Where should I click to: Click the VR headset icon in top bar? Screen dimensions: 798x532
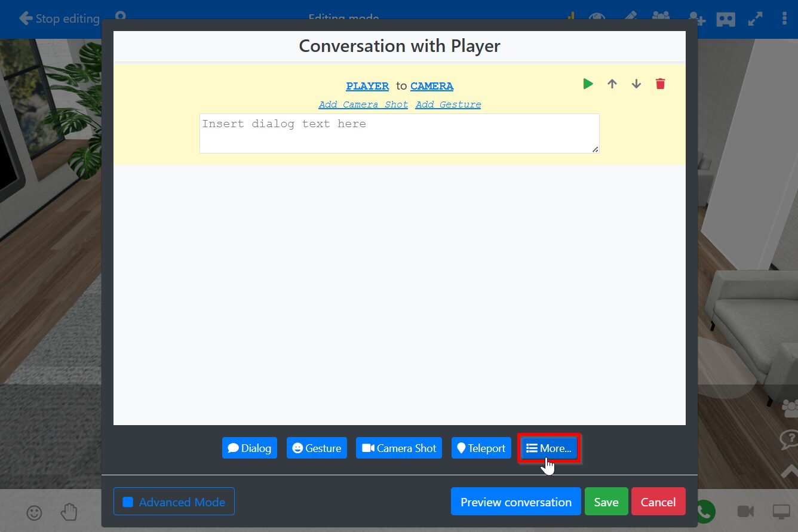point(726,19)
